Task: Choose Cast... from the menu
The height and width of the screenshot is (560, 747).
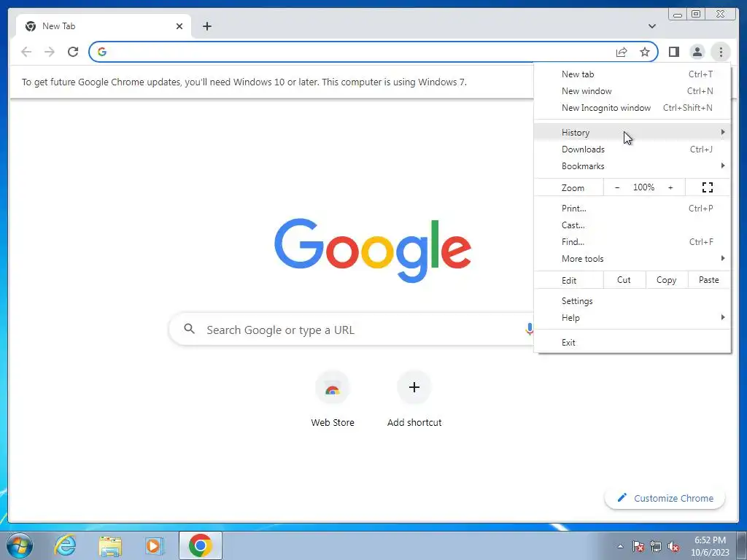Action: pos(632,225)
